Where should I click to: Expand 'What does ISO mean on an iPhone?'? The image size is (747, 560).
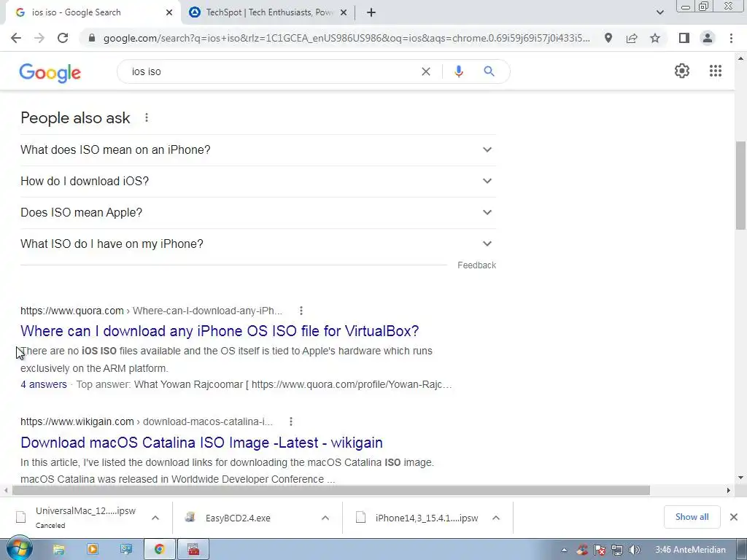(x=258, y=150)
